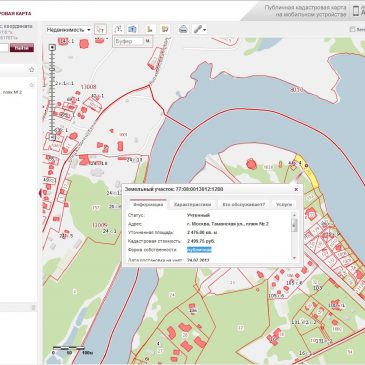
Task: Select the identify-object cursor tool
Action: pyautogui.click(x=100, y=29)
